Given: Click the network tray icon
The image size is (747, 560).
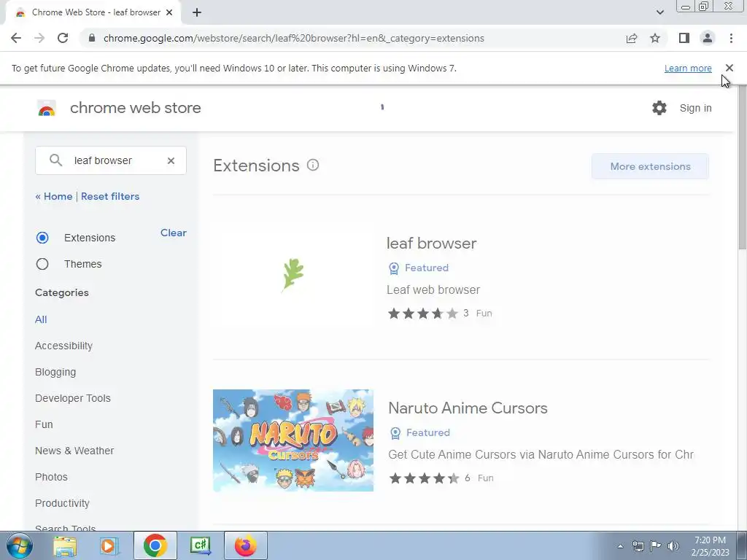Looking at the screenshot, I should 638,546.
